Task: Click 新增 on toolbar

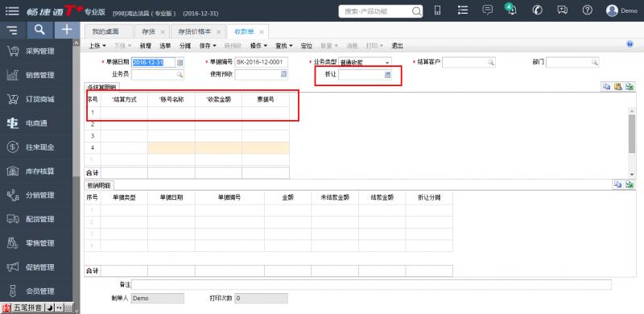Action: coord(146,46)
